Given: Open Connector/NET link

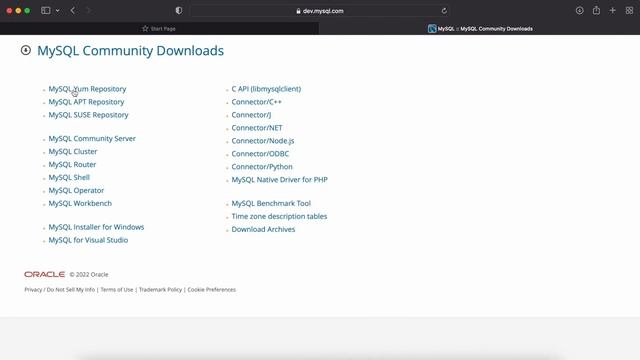Looking at the screenshot, I should pos(257,128).
